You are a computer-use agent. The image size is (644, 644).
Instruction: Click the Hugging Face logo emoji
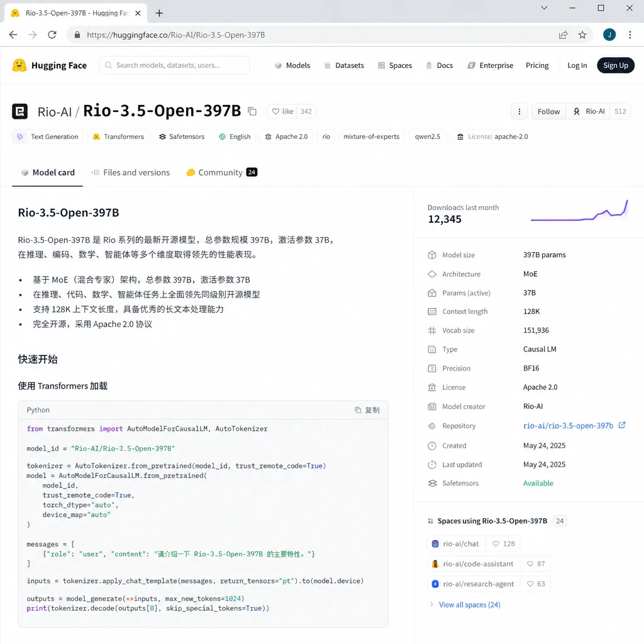19,65
